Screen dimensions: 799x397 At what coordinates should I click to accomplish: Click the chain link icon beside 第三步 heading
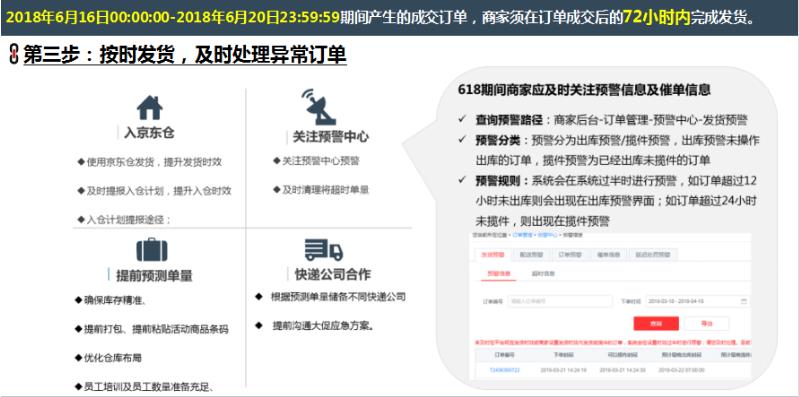coord(14,54)
